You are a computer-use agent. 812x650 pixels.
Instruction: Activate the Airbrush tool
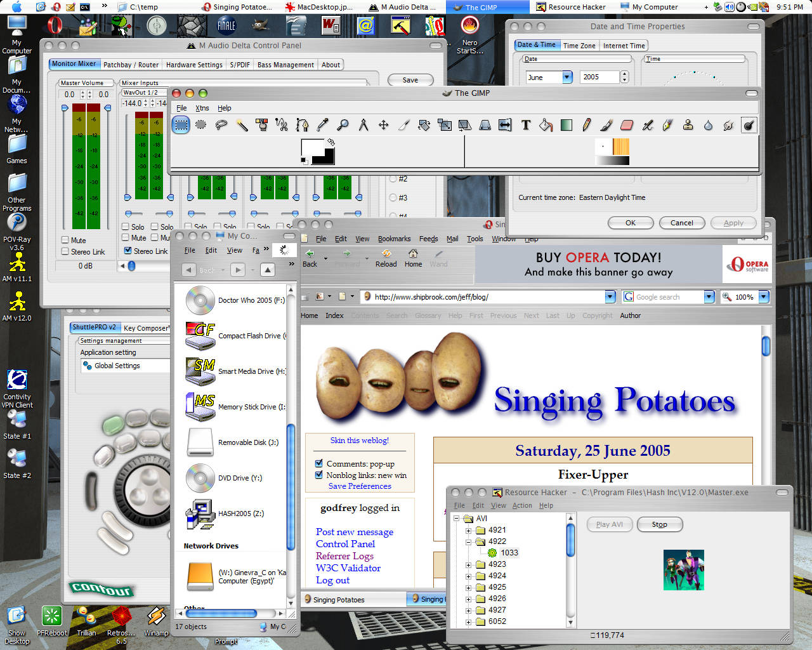tap(648, 125)
